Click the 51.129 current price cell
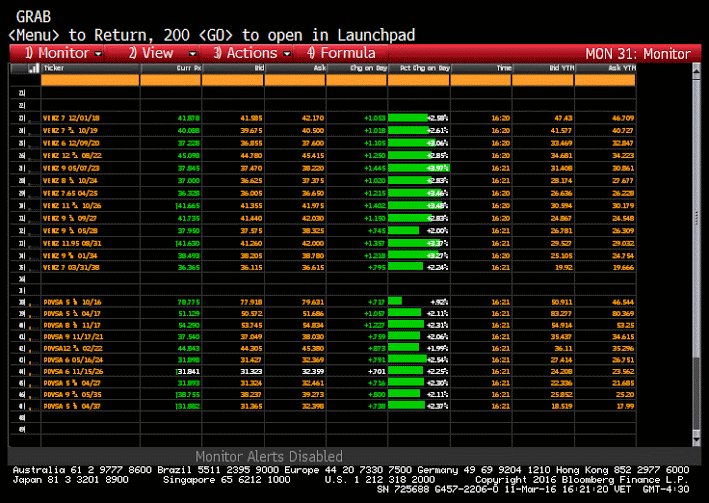Viewport: 709px width, 503px height. [189, 313]
